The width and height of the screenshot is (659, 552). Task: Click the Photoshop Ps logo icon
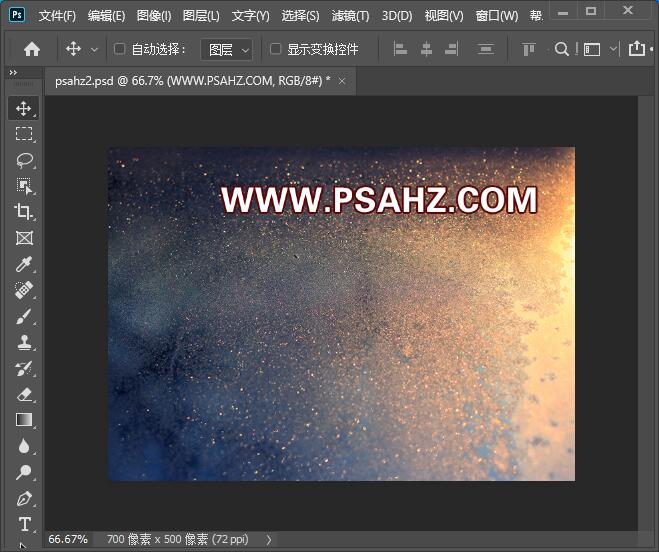(x=17, y=15)
